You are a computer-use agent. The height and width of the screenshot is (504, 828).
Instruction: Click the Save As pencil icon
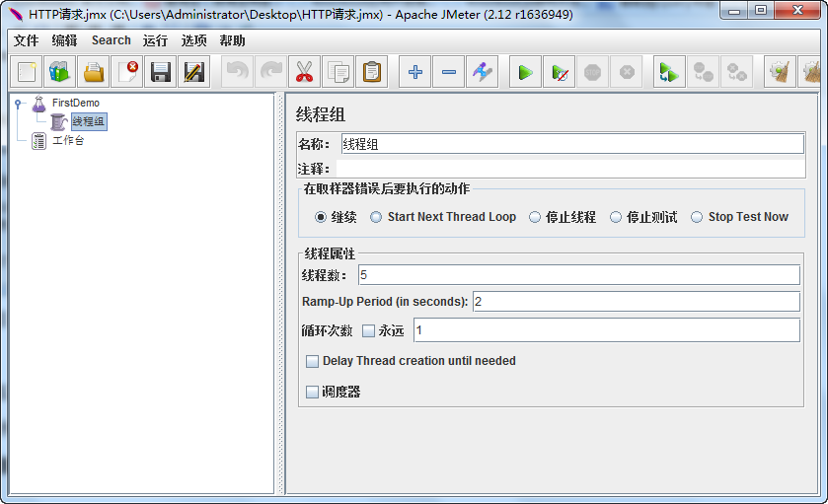click(194, 72)
